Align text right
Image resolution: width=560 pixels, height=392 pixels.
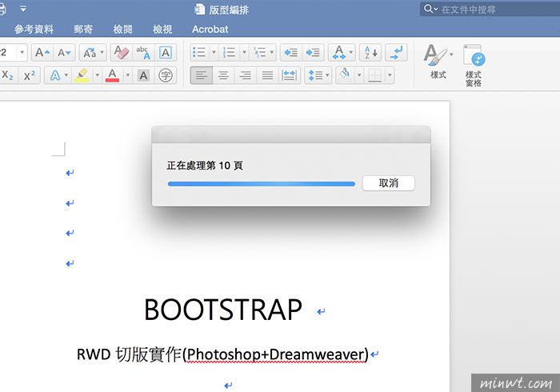click(x=246, y=75)
